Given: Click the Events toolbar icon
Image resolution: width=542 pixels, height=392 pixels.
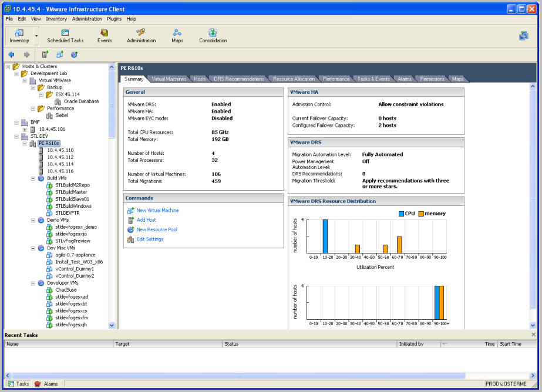Looking at the screenshot, I should tap(105, 35).
